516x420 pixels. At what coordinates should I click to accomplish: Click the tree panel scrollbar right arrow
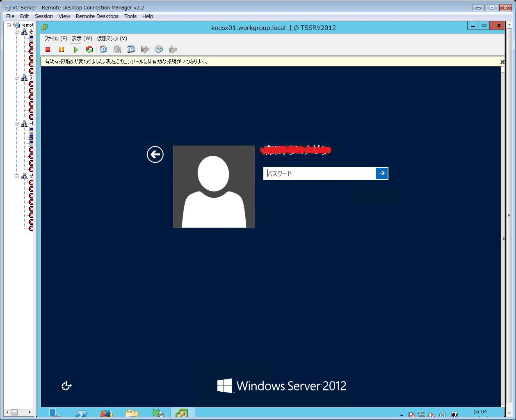(30, 412)
